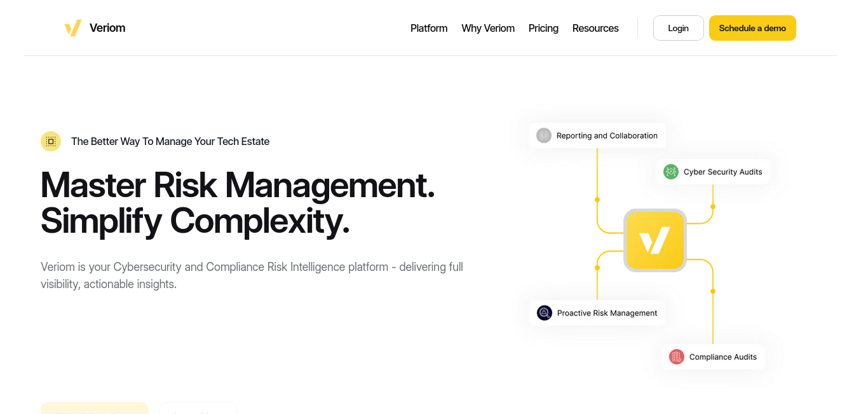The width and height of the screenshot is (868, 414).
Task: Click the Veriom yellow logo icon in header
Action: (73, 28)
